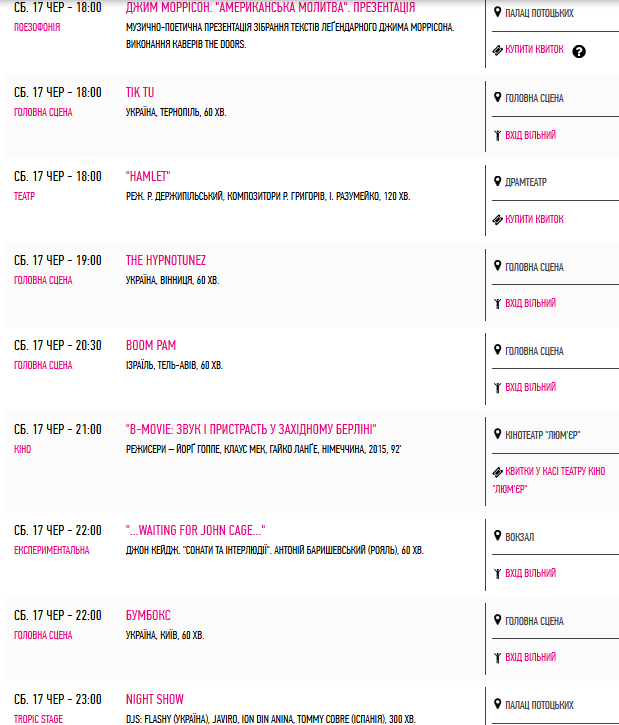Viewport: 619px width, 725px height.
Task: Click free entry icon in Бумбокс row
Action: coord(497,657)
